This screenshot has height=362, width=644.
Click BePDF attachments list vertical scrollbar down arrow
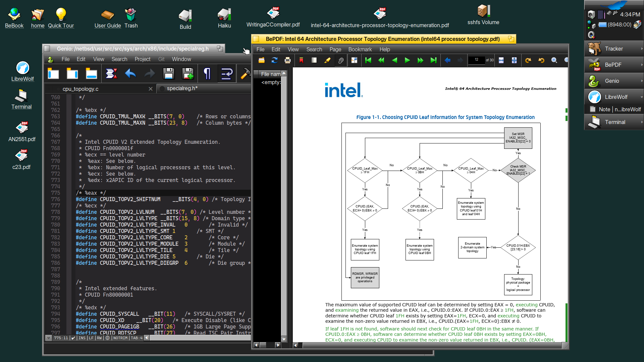284,339
